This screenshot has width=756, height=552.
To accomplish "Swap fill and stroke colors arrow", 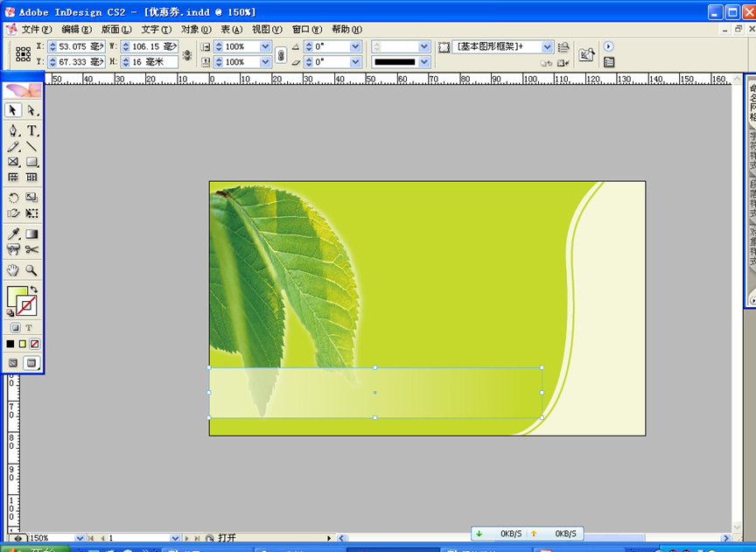I will coord(34,289).
